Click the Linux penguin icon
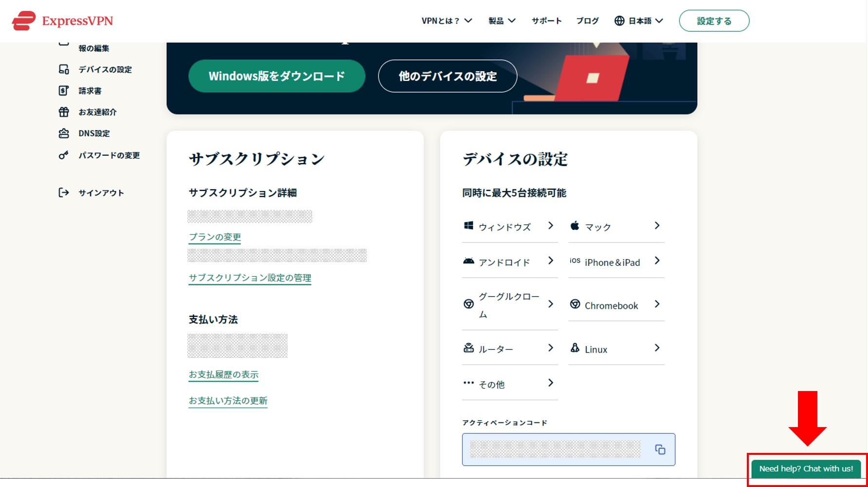Image resolution: width=868 pixels, height=487 pixels. pos(575,348)
